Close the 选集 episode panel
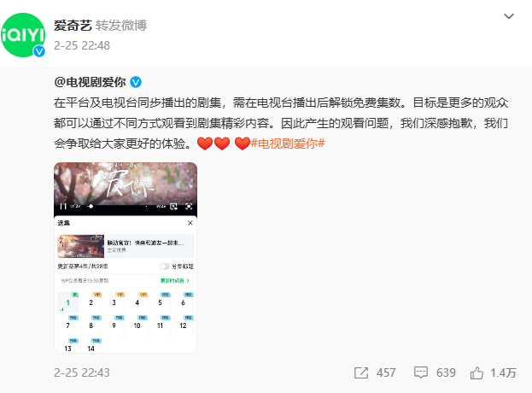532x393 pixels. [190, 223]
